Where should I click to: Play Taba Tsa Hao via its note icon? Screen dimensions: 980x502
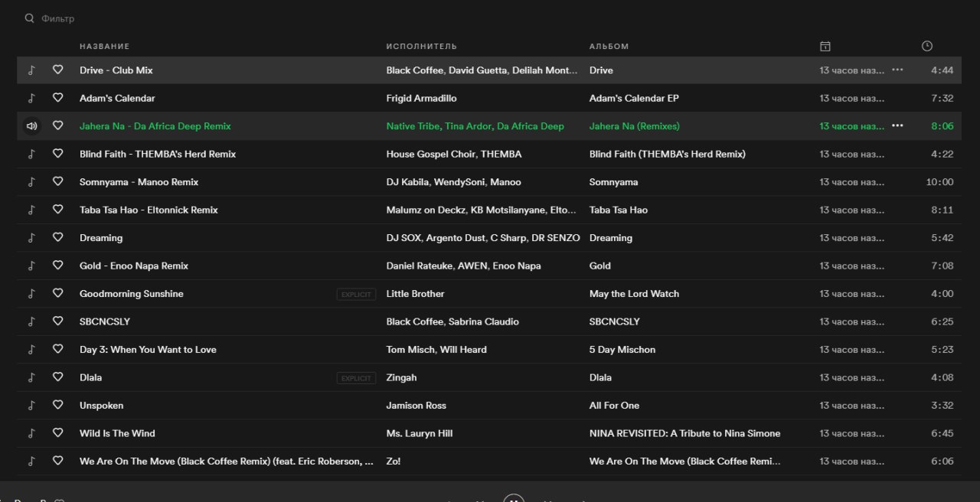[x=31, y=210]
